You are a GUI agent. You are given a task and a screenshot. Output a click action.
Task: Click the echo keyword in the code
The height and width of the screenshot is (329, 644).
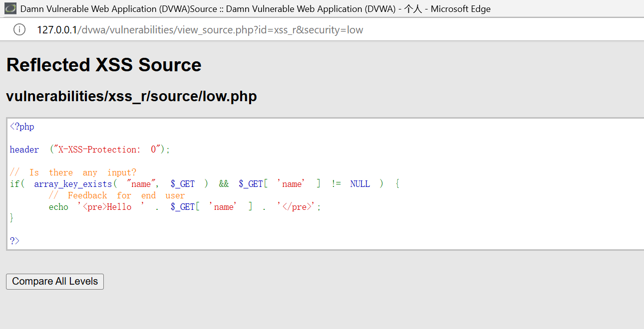(58, 207)
